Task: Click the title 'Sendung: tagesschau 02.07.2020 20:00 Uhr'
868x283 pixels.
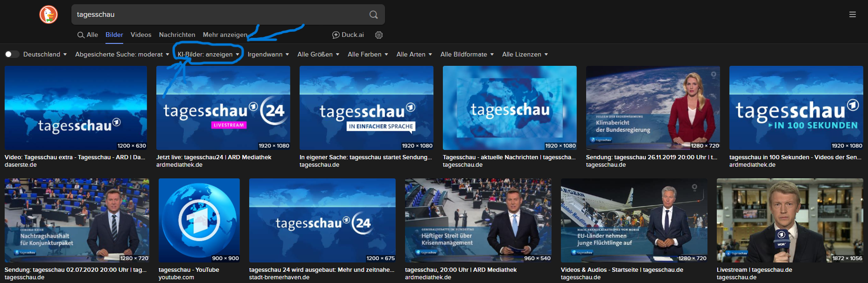Action: click(x=76, y=270)
